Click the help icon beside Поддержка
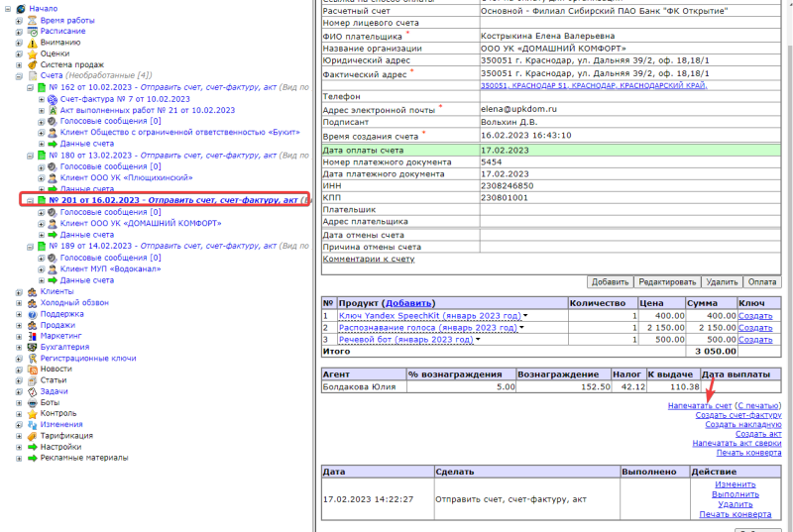This screenshot has height=532, width=793. [32, 314]
